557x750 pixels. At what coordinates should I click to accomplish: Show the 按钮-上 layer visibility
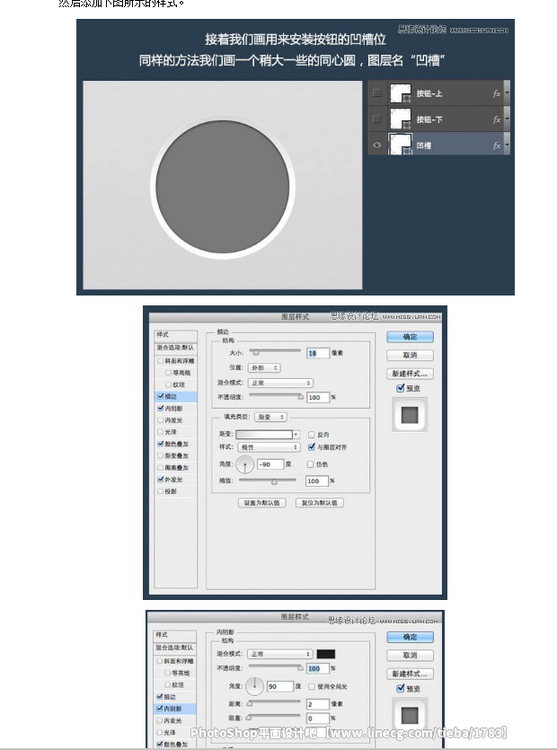click(377, 93)
